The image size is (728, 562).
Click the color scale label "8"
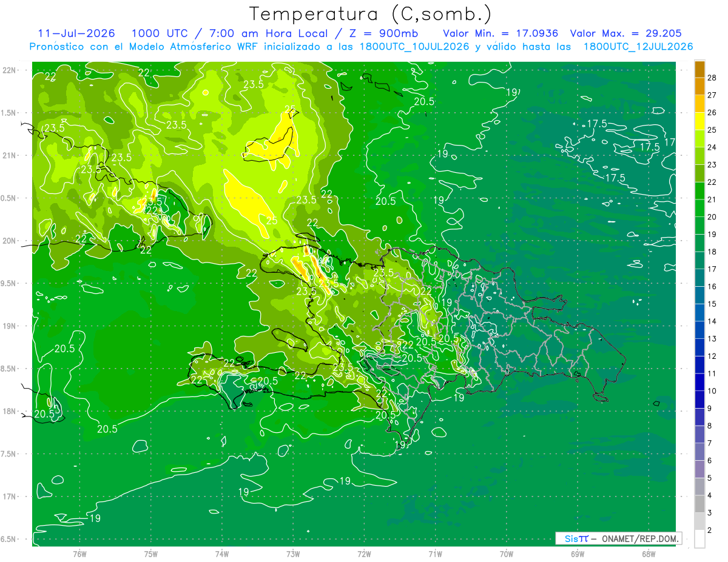(710, 426)
